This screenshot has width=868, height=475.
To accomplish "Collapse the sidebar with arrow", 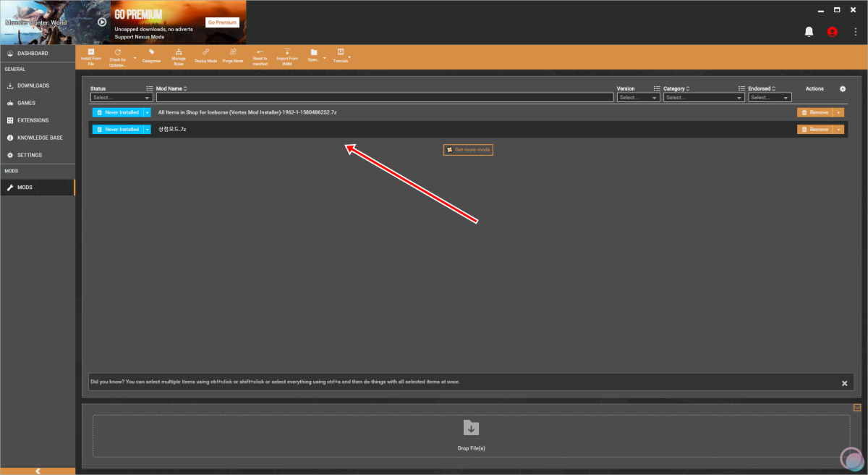I will click(38, 471).
